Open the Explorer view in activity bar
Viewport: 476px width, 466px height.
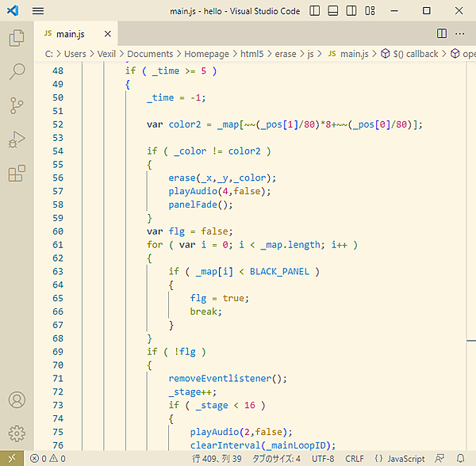click(17, 37)
